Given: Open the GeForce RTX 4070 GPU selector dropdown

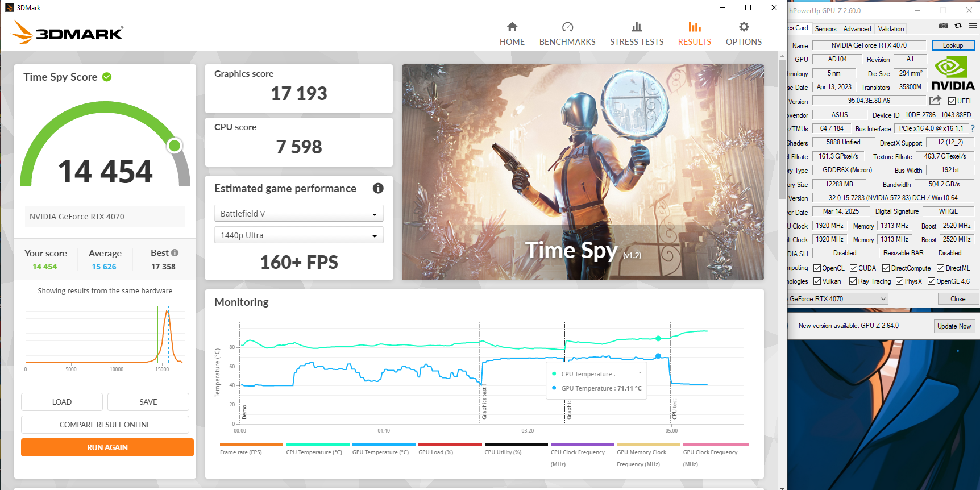Looking at the screenshot, I should tap(837, 299).
